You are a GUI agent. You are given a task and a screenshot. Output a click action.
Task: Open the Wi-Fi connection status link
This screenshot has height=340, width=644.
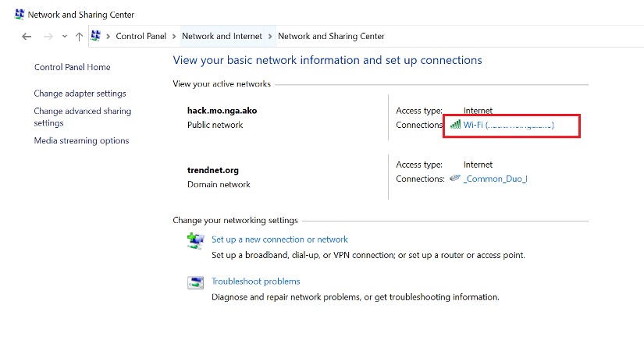tap(508, 125)
